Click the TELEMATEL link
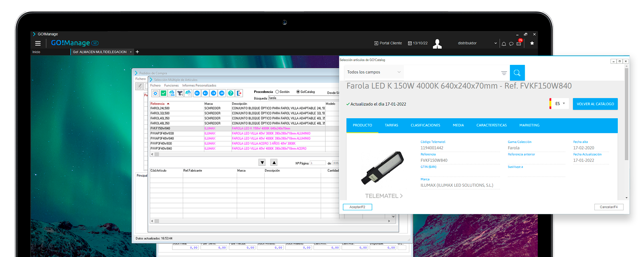This screenshot has width=644, height=257. 384,196
